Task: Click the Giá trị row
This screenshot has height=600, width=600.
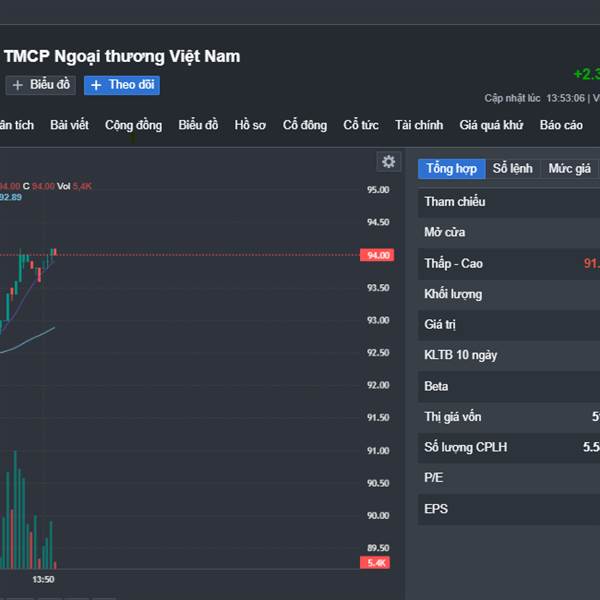Action: (x=509, y=325)
